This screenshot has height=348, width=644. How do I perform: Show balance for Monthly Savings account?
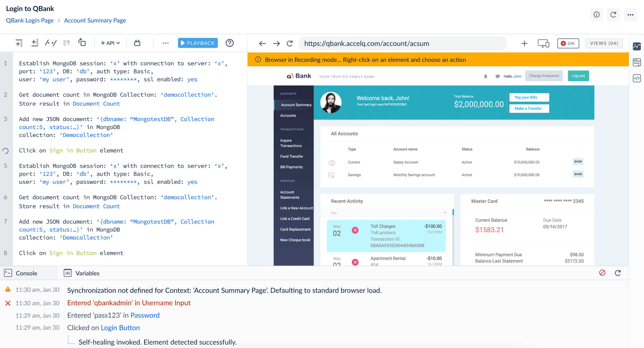point(578,174)
